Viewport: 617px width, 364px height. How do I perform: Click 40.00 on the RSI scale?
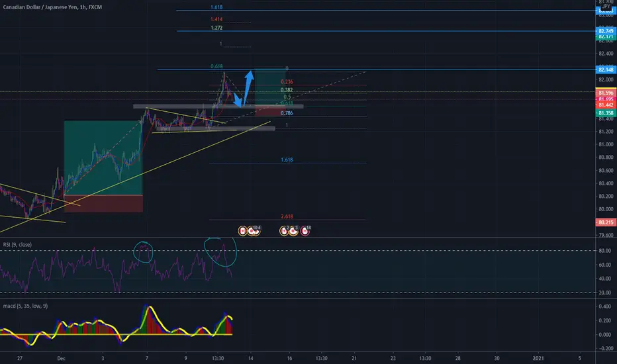coord(605,279)
